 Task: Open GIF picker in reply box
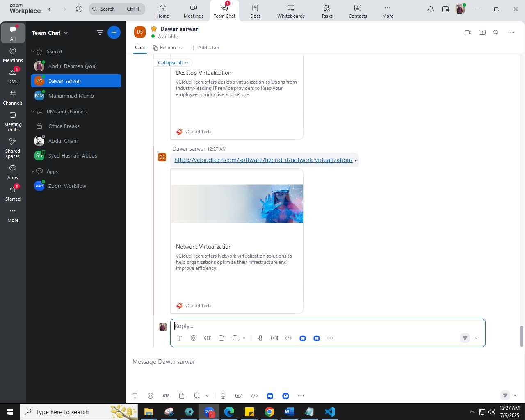(x=208, y=338)
